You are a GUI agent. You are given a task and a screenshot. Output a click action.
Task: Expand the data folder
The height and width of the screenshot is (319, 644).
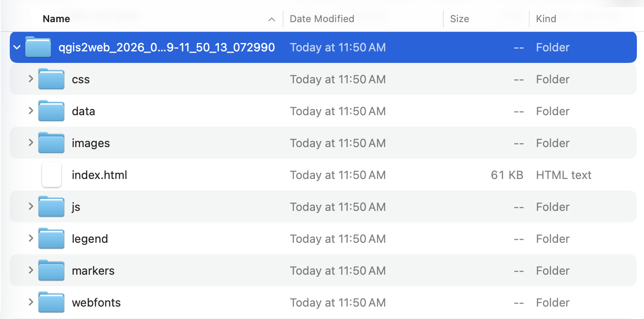[x=31, y=111]
